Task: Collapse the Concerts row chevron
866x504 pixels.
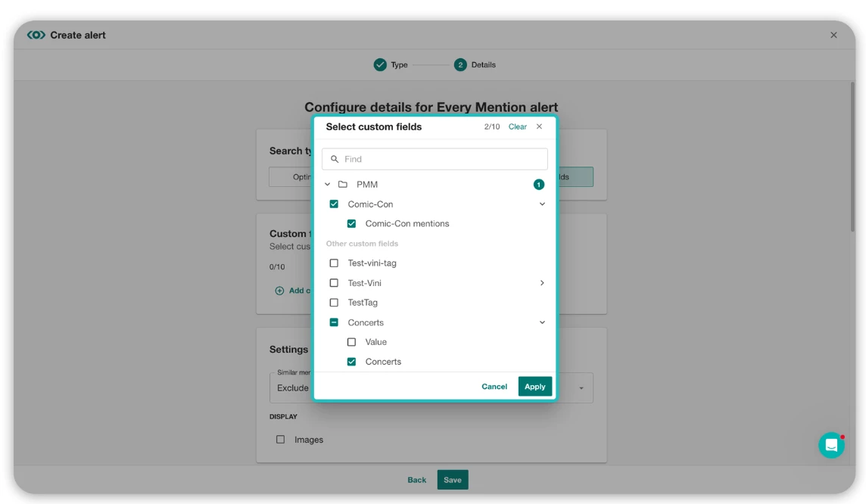Action: (542, 322)
